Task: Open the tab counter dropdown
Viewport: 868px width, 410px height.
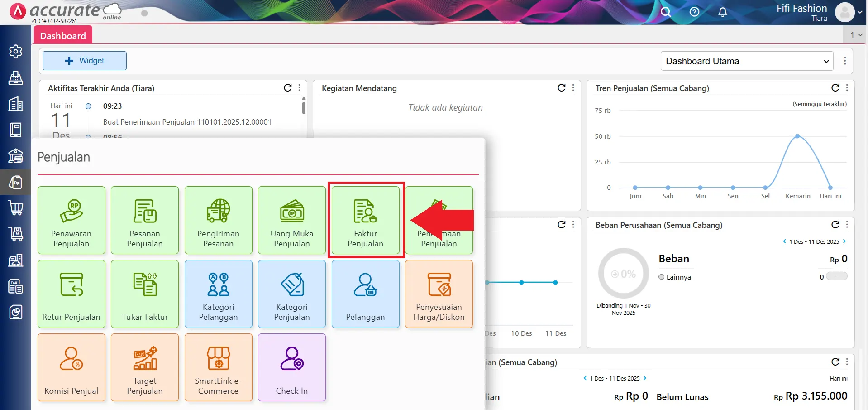Action: [856, 35]
